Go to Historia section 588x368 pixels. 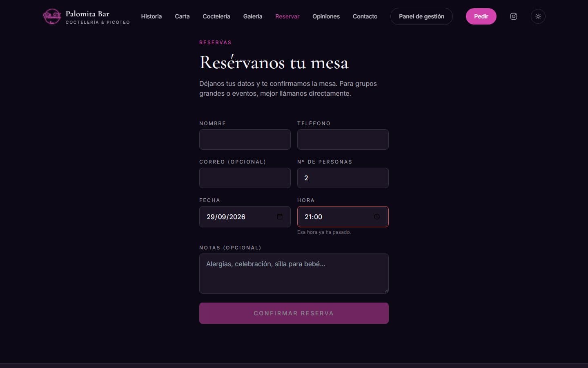(151, 16)
